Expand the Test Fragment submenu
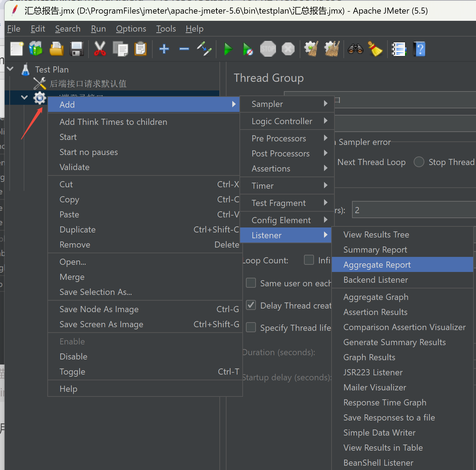The height and width of the screenshot is (470, 476). coord(287,203)
